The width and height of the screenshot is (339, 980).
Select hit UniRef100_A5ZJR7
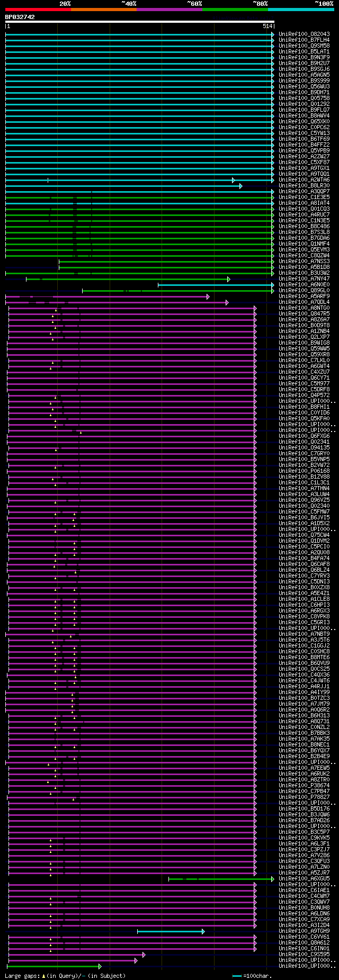304,873
